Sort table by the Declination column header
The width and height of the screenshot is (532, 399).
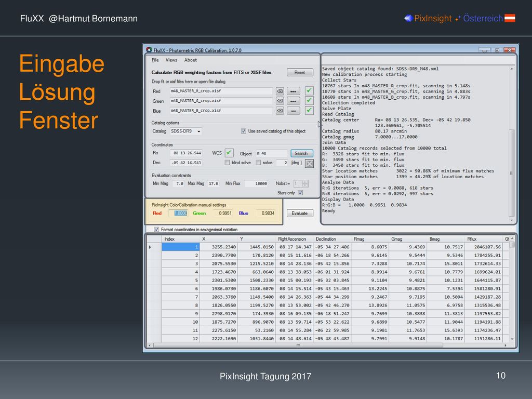point(332,239)
